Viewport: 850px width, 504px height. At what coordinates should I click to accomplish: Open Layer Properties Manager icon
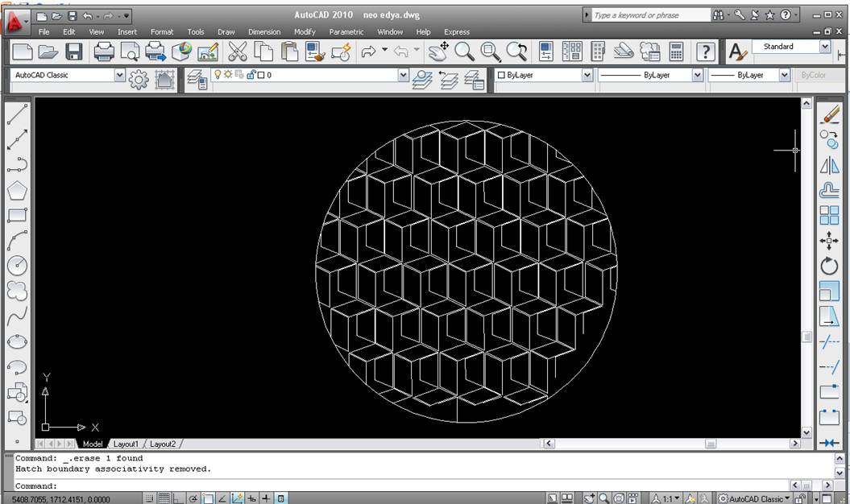197,79
